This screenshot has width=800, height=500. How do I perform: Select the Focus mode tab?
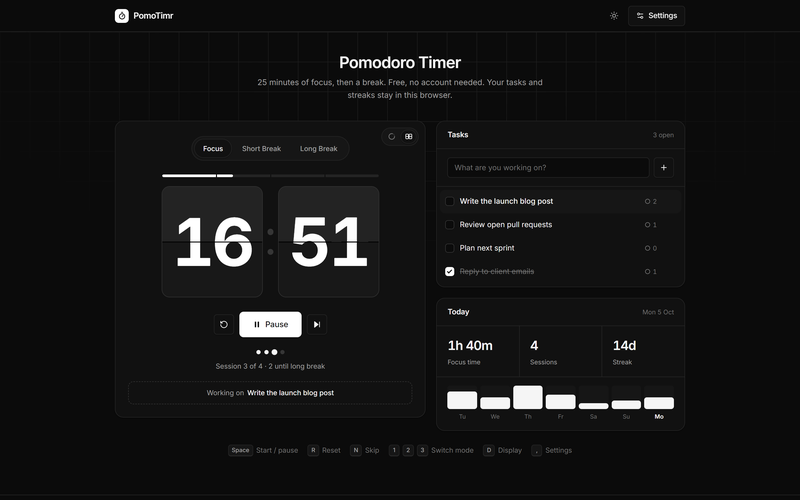tap(213, 148)
